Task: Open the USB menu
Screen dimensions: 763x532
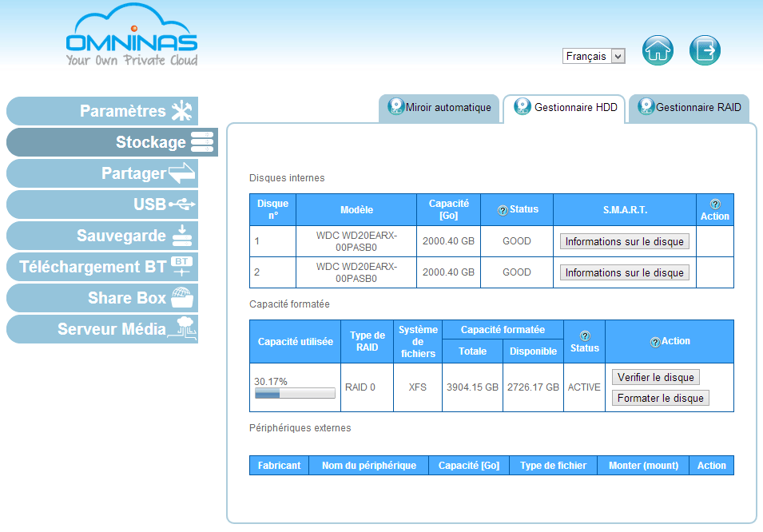Action: [102, 204]
